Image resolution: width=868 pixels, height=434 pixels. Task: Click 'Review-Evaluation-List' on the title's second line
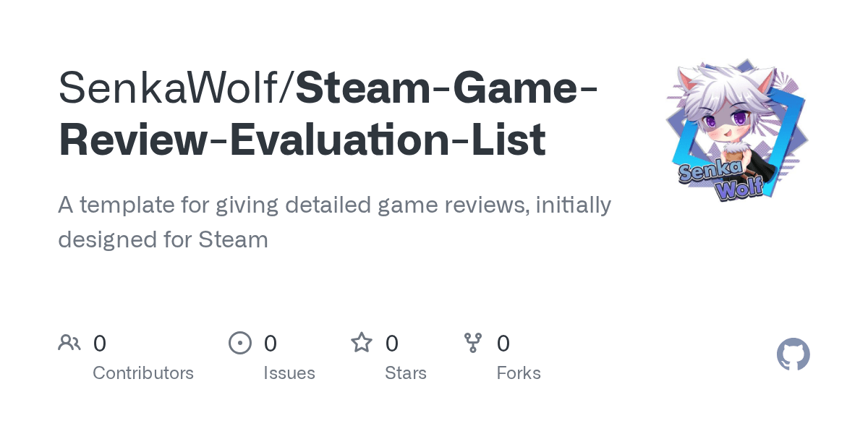tap(302, 140)
